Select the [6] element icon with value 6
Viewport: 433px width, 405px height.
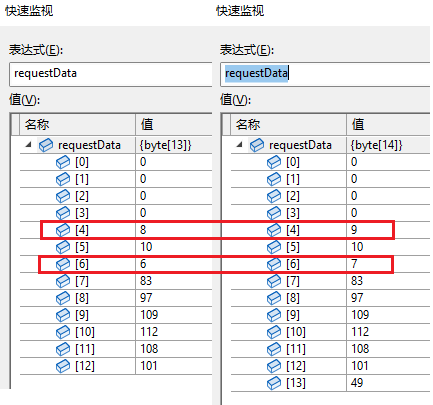63,264
